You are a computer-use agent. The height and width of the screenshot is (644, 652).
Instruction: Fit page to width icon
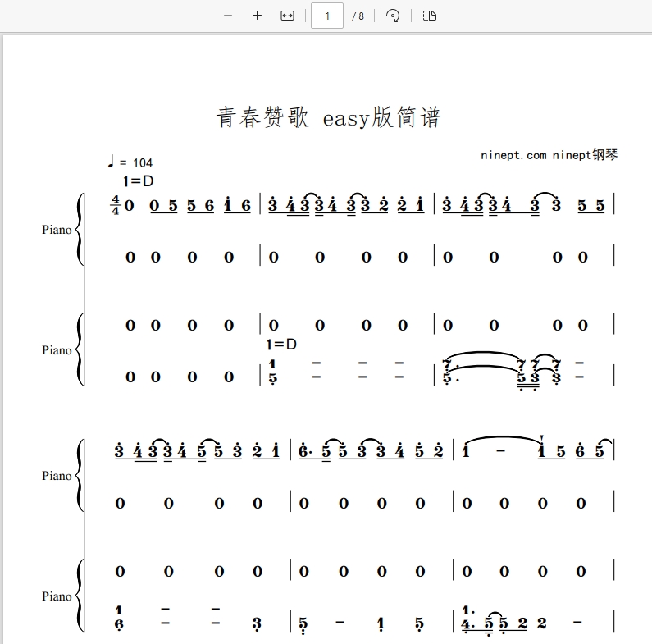point(287,16)
